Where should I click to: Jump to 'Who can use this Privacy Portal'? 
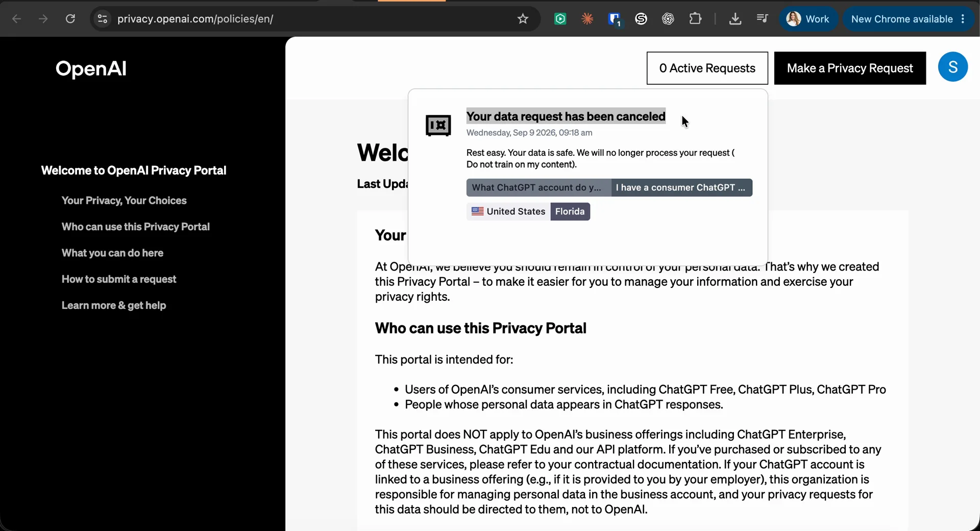tap(136, 227)
